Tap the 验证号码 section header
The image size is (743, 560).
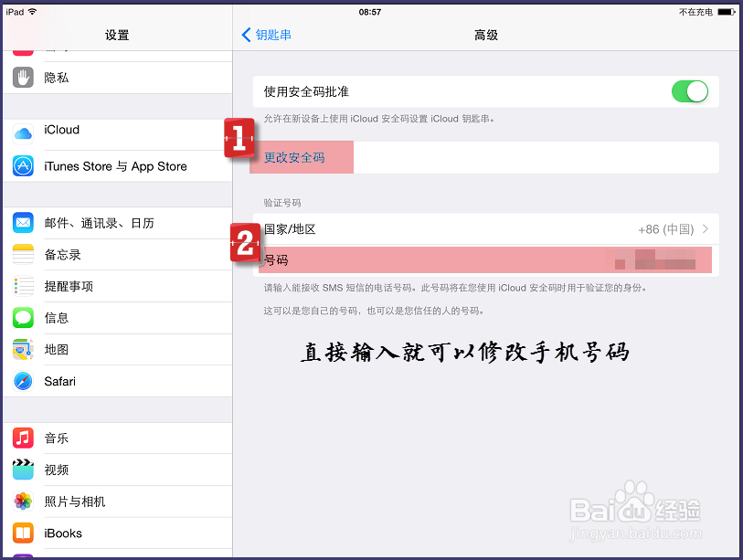point(282,203)
